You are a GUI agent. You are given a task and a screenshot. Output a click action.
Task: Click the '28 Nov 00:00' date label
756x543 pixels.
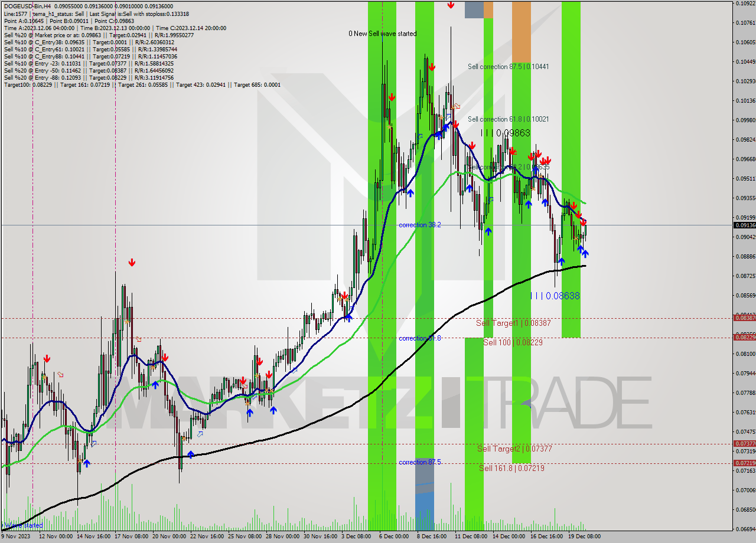click(282, 537)
